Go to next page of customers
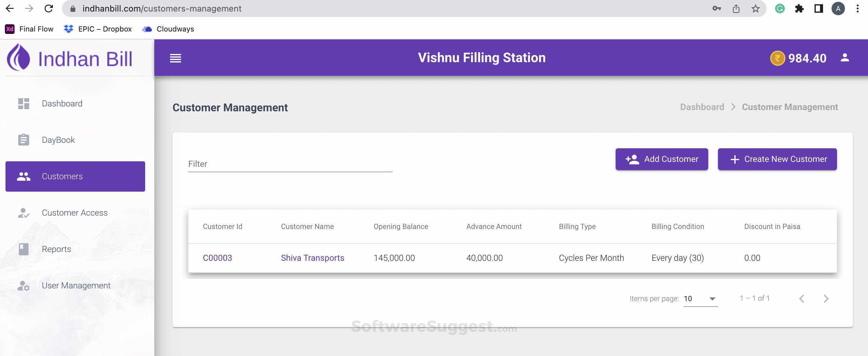 (x=826, y=299)
